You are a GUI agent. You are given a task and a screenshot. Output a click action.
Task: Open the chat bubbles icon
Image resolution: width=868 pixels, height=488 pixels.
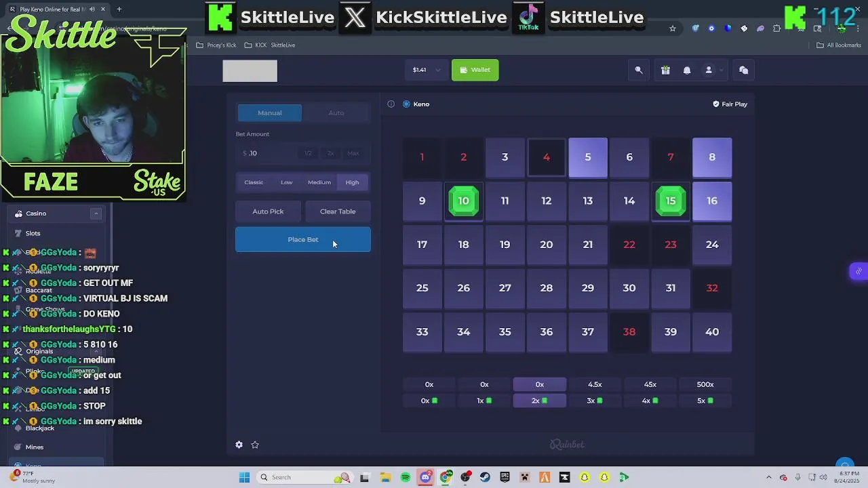pyautogui.click(x=744, y=70)
